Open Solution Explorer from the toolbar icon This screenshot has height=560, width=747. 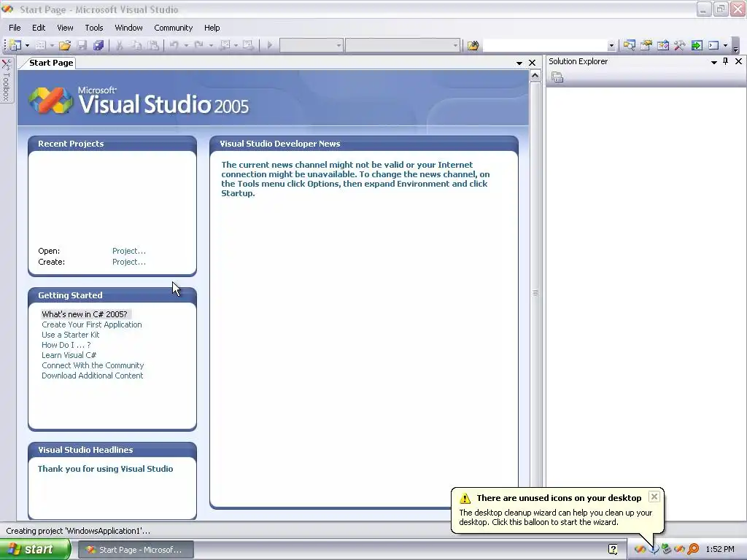coord(630,45)
